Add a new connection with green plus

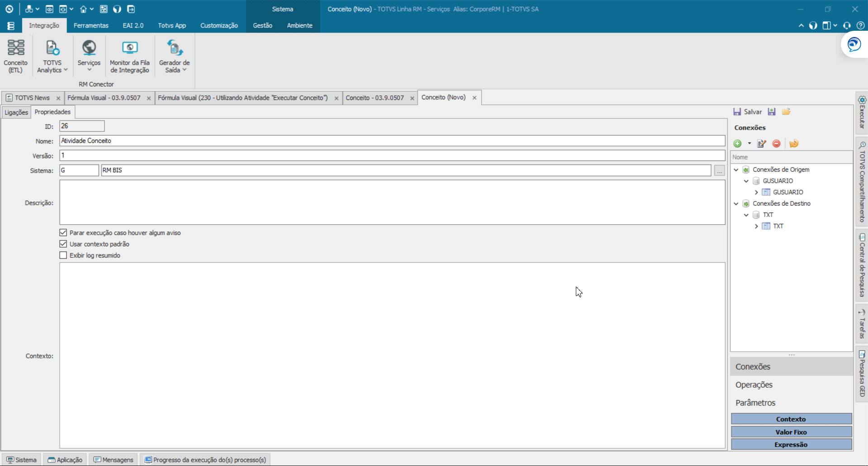point(738,144)
